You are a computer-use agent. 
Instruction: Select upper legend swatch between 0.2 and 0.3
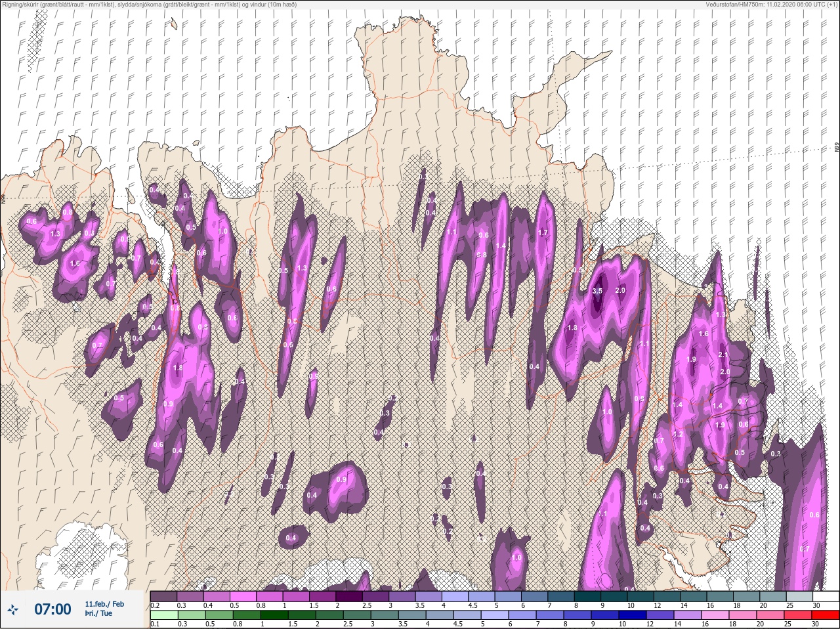pos(164,596)
